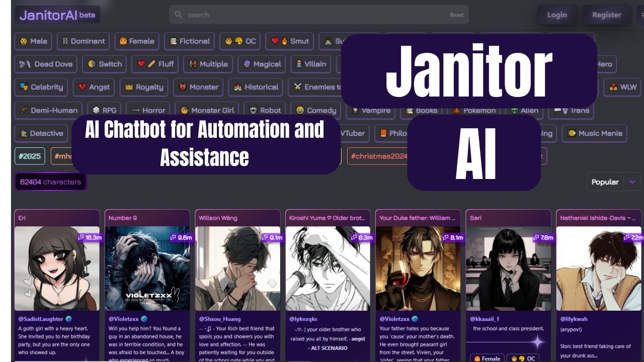Visit creator @Shxou_Huang profile

(220, 319)
